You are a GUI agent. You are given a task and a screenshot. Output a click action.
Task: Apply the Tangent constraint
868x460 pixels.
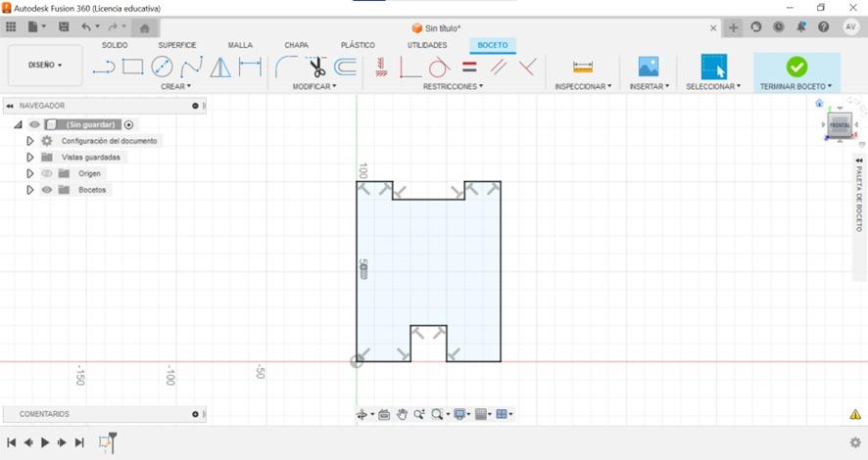[439, 67]
